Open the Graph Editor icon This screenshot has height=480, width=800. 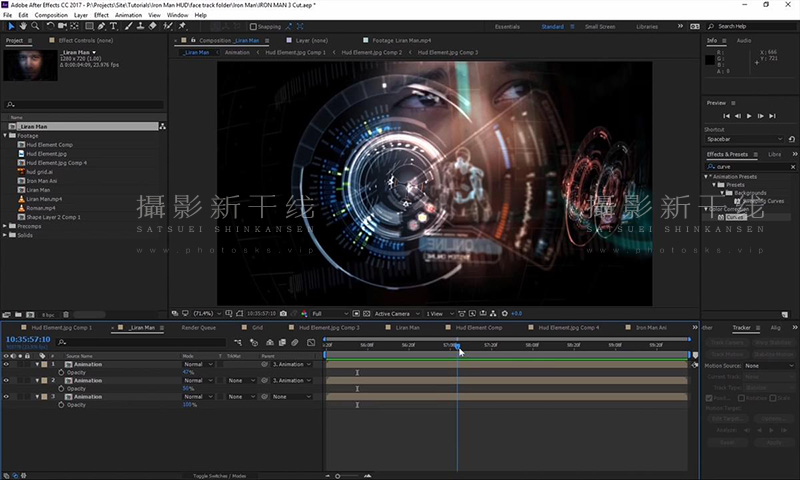(311, 343)
